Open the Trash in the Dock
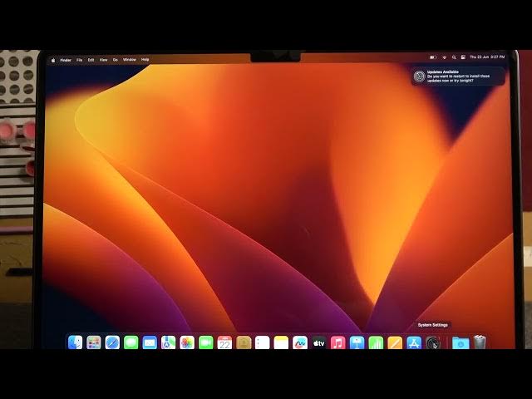The image size is (532, 399). (480, 342)
